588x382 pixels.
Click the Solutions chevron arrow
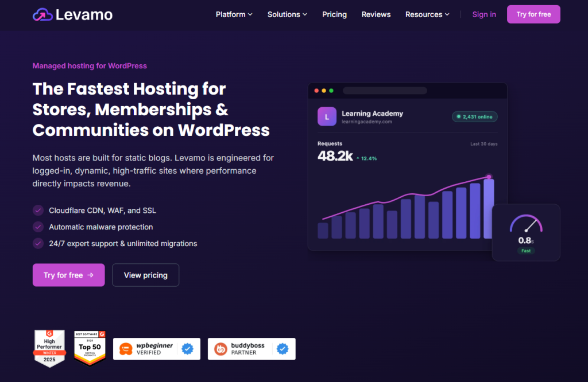tap(305, 14)
